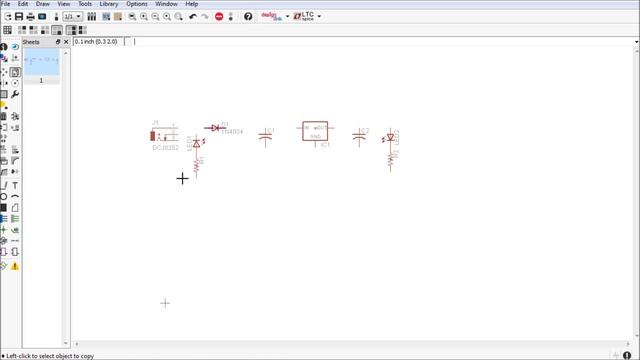Select the Polygon tool

point(15,208)
